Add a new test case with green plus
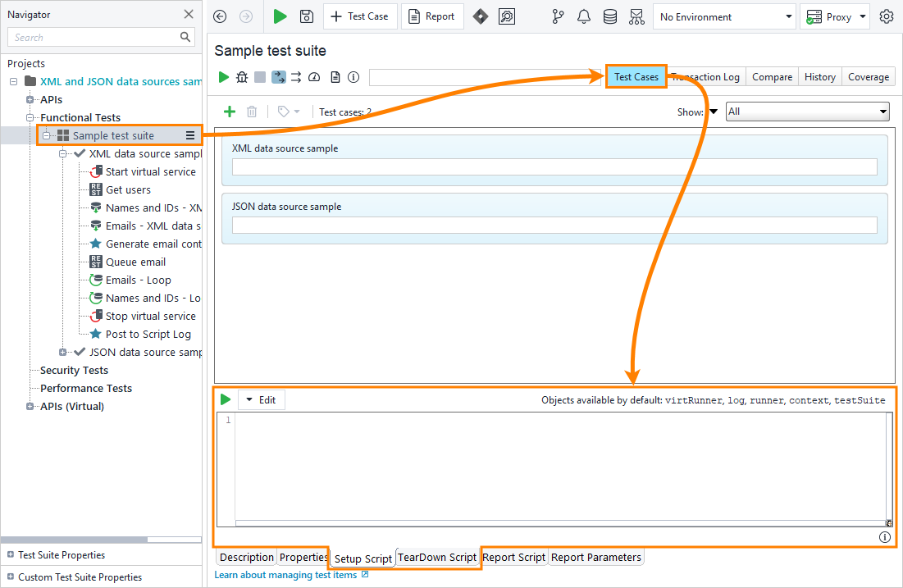Viewport: 903px width, 588px height. (230, 112)
